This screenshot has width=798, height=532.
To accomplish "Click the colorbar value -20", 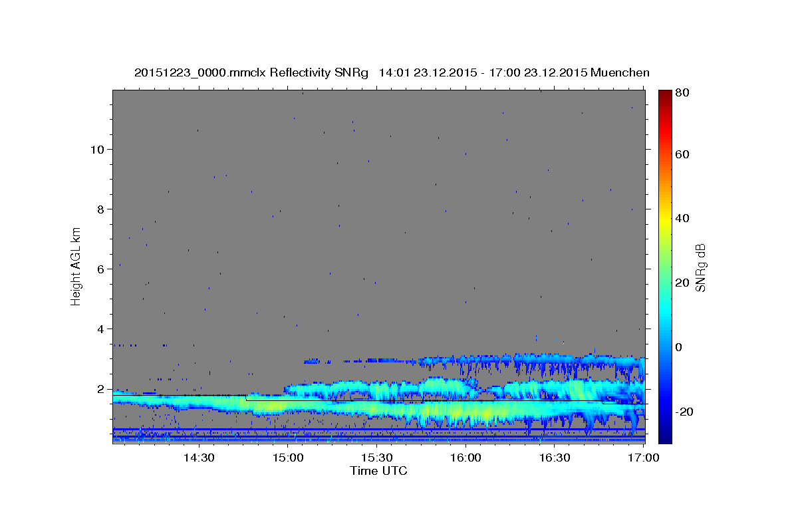I will [x=684, y=412].
